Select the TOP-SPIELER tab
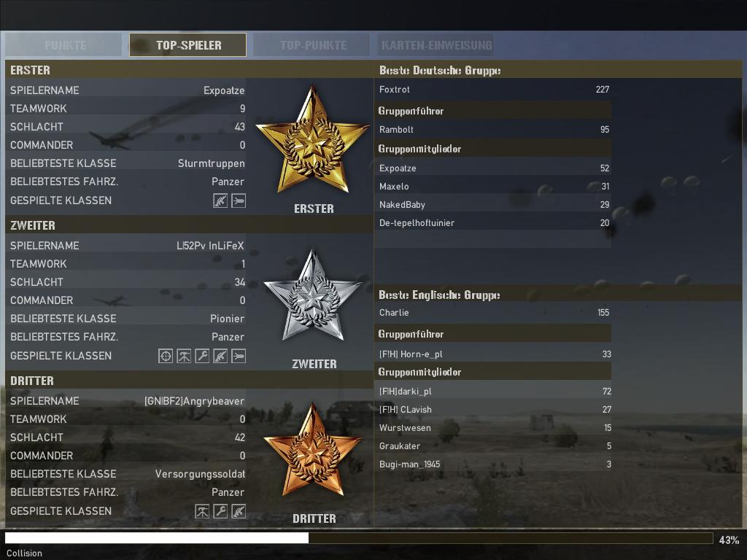Image resolution: width=747 pixels, height=560 pixels. [x=187, y=45]
